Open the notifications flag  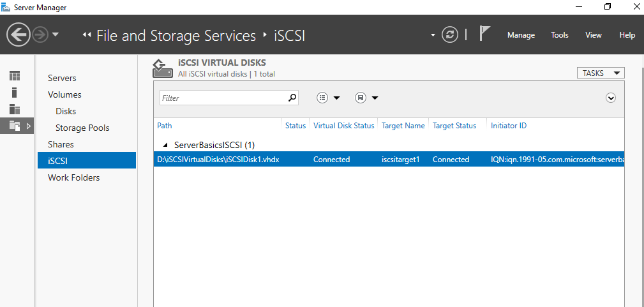(484, 34)
